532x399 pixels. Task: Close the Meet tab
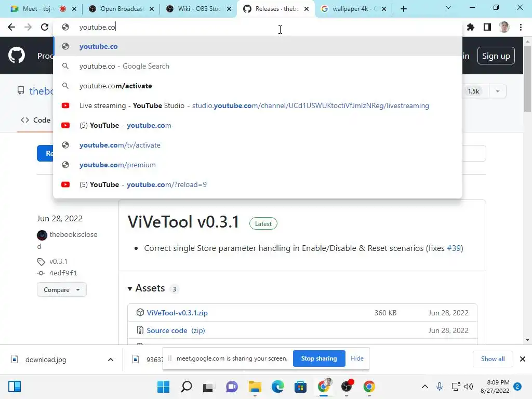click(74, 9)
